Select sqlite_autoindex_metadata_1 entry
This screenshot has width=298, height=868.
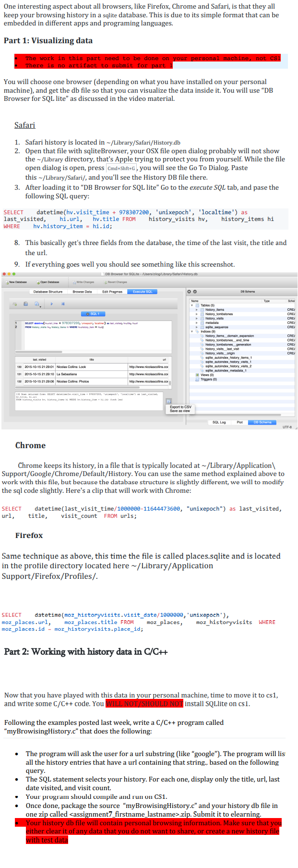(226, 370)
